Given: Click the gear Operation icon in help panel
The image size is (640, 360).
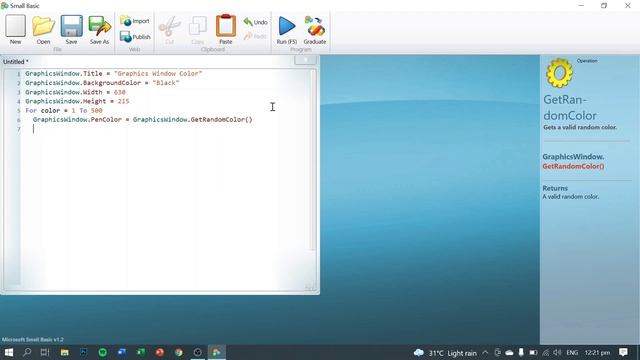Looking at the screenshot, I should (559, 73).
